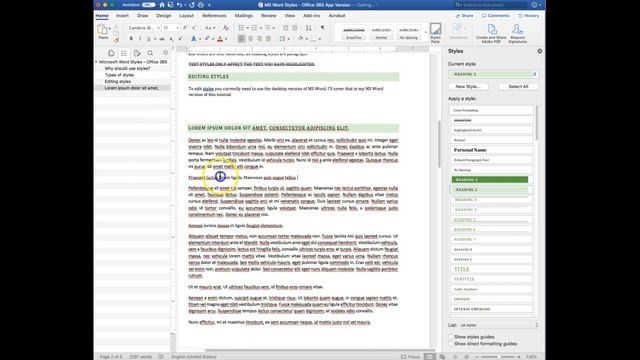Open highlight color dropdown arrow
The width and height of the screenshot is (640, 360).
213,39
